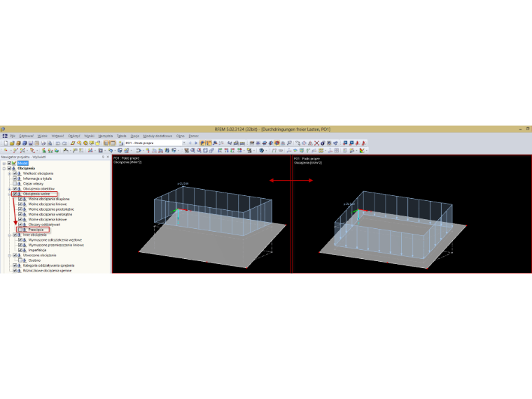This screenshot has height=399, width=532.
Task: Toggle the Ciężar własny checkbox
Action: [15, 183]
